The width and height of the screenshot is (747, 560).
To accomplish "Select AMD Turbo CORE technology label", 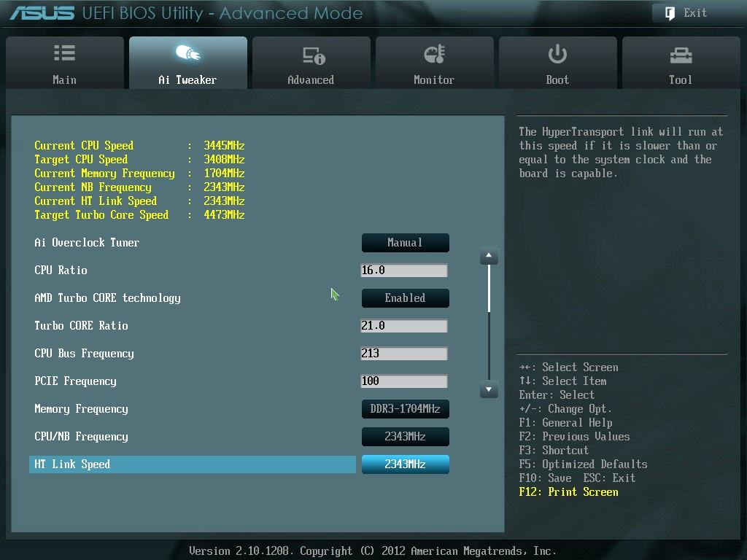I will (x=108, y=298).
